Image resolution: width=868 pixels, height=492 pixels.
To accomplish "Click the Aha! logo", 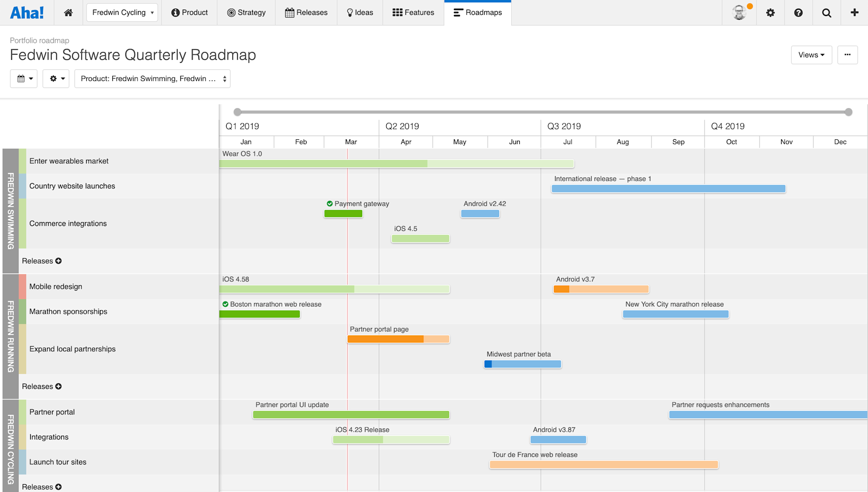I will (27, 13).
